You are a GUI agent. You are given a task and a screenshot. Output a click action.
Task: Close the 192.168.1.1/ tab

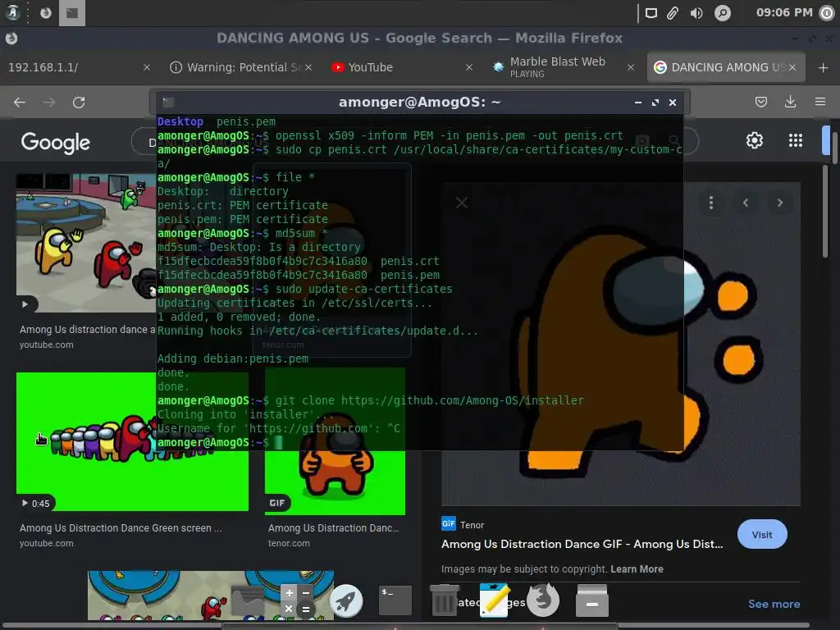[147, 67]
